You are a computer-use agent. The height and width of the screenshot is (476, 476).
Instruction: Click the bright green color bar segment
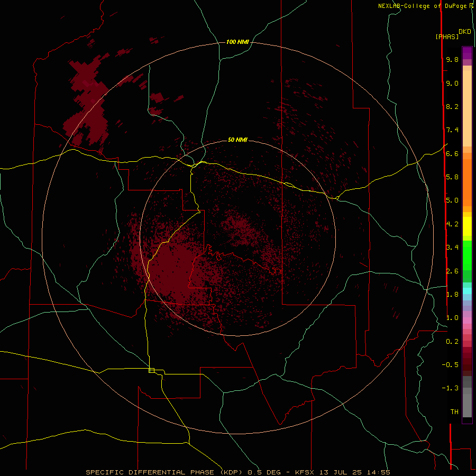[467, 255]
